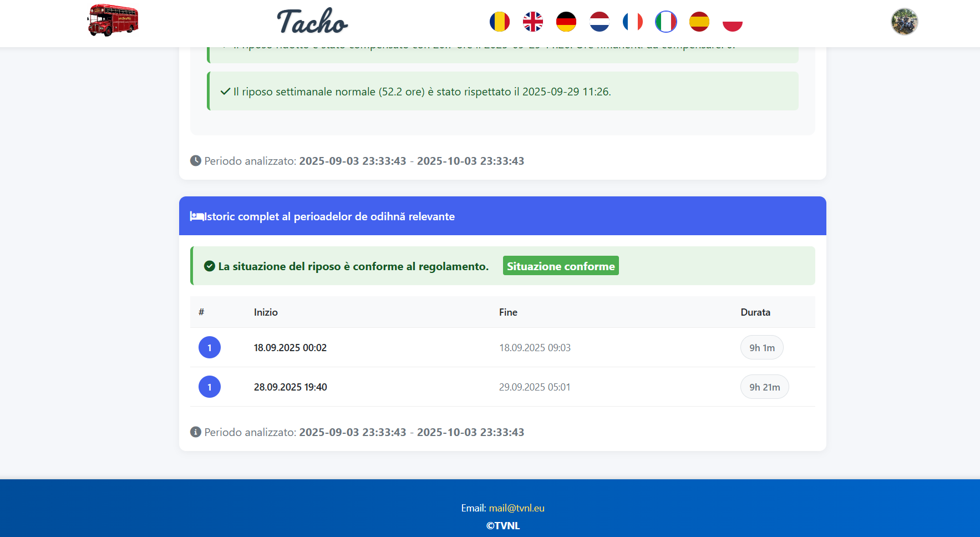Choose the German flag language
Screen dimensions: 980x537
(566, 22)
